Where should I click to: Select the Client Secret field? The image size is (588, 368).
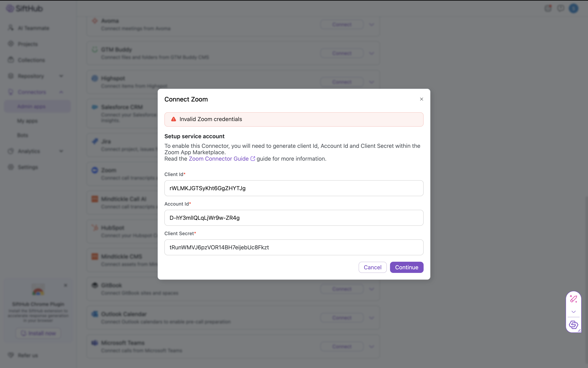click(294, 247)
